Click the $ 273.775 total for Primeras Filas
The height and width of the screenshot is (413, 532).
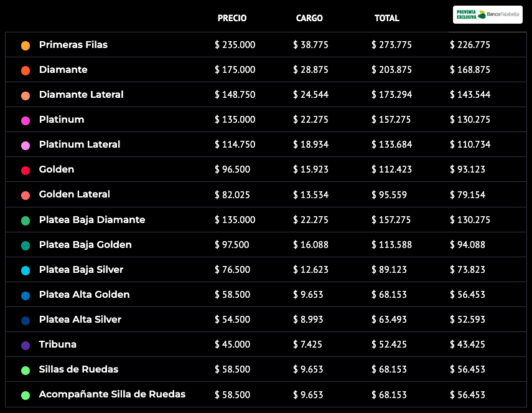click(x=392, y=45)
